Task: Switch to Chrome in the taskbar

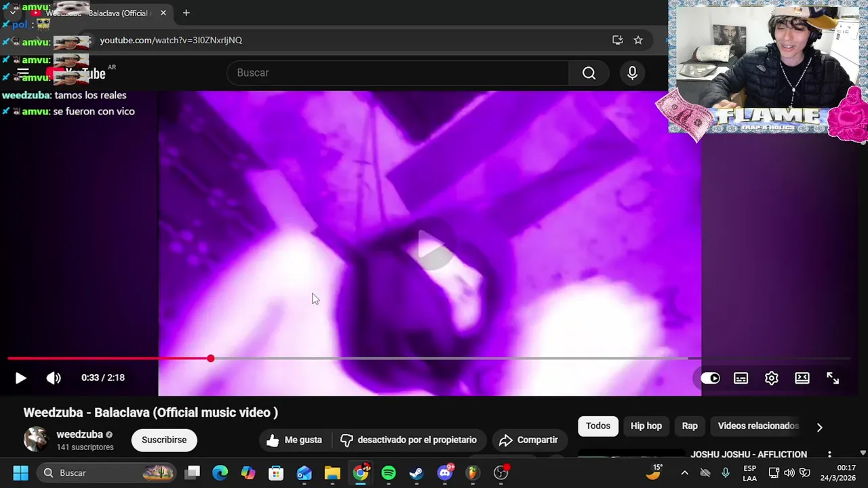Action: [361, 472]
